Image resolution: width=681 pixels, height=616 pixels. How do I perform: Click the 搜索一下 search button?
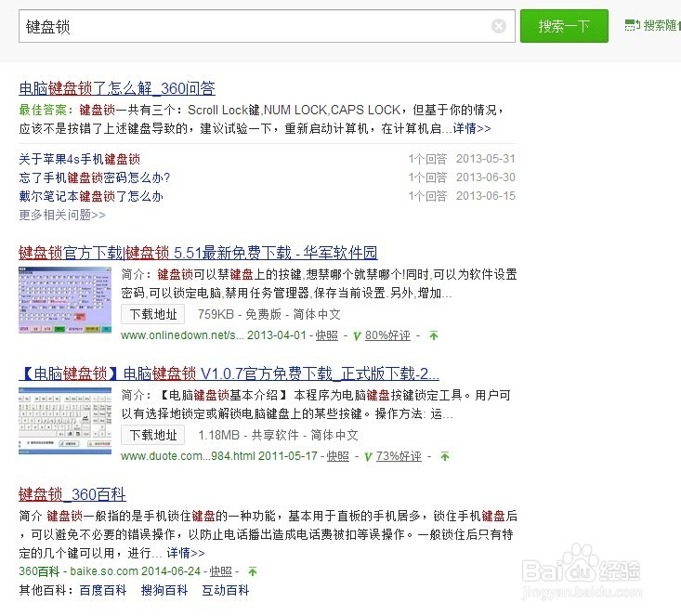tap(564, 26)
